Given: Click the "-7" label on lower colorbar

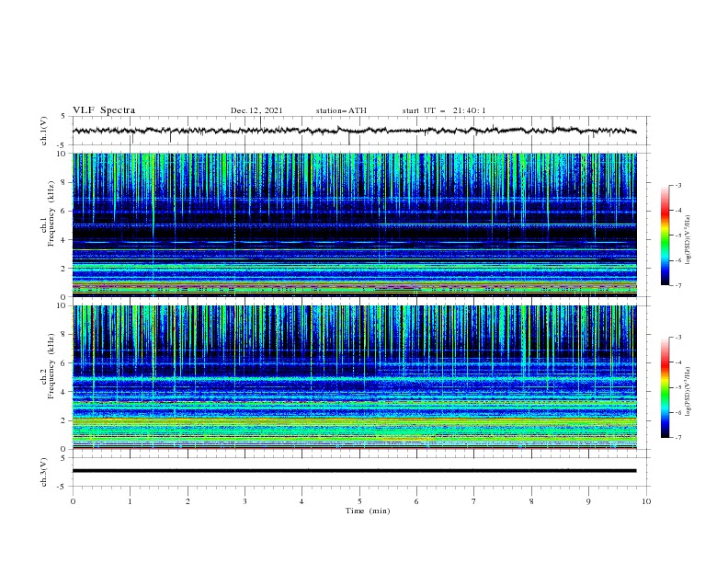Looking at the screenshot, I should (x=677, y=438).
